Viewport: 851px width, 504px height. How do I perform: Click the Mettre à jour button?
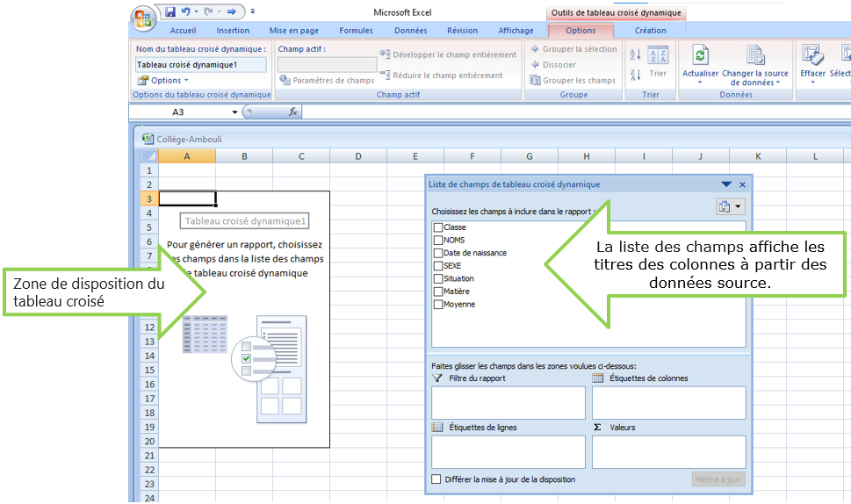718,479
